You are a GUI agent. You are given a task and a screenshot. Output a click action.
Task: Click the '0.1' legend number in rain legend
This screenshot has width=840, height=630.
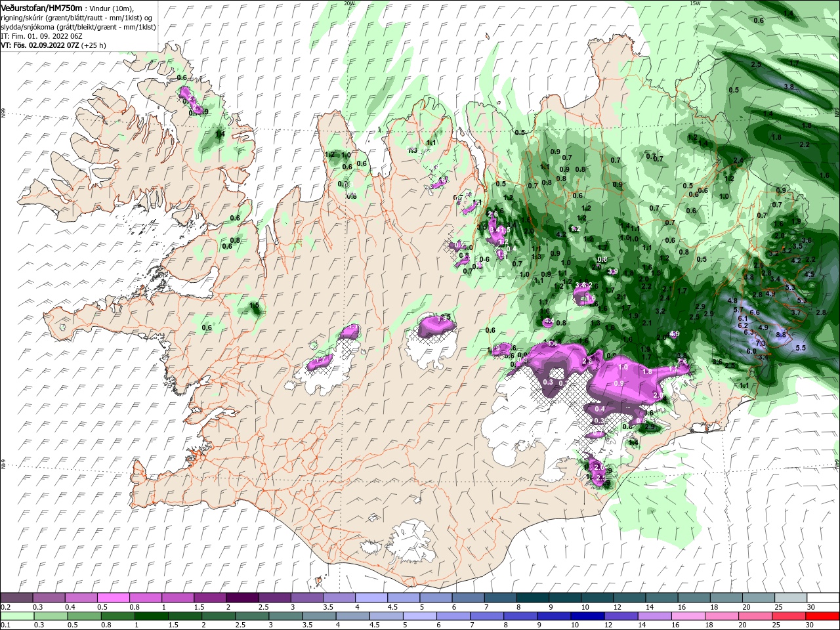5,624
